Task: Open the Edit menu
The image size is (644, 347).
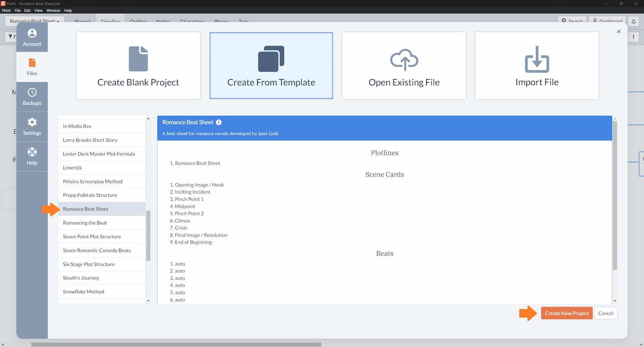Action: click(27, 10)
